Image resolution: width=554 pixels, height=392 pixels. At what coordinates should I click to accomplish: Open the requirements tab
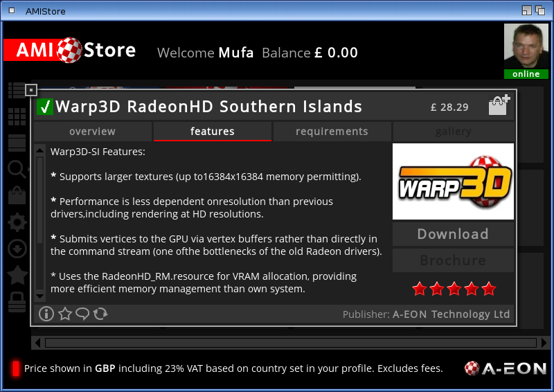[332, 132]
